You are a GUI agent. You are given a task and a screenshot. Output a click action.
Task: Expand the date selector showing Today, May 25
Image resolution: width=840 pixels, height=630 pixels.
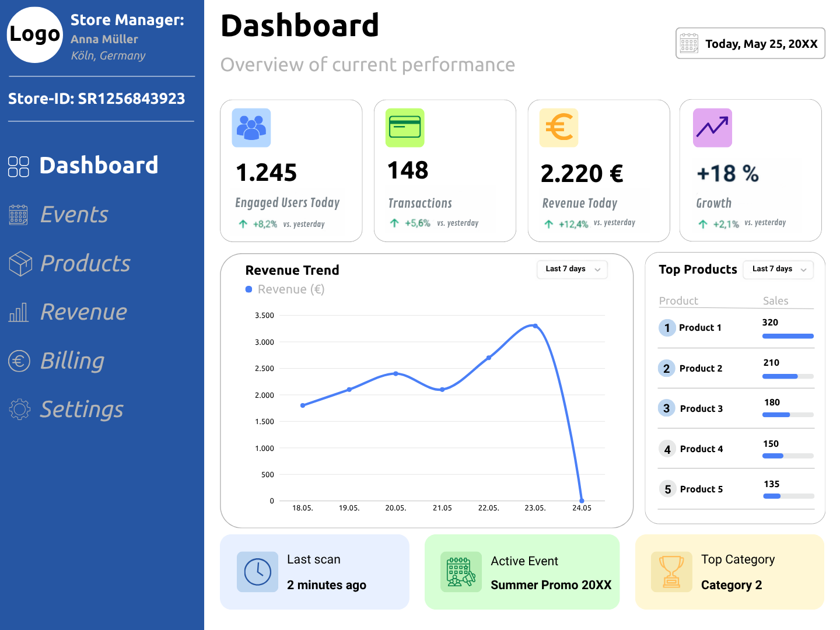(x=750, y=43)
